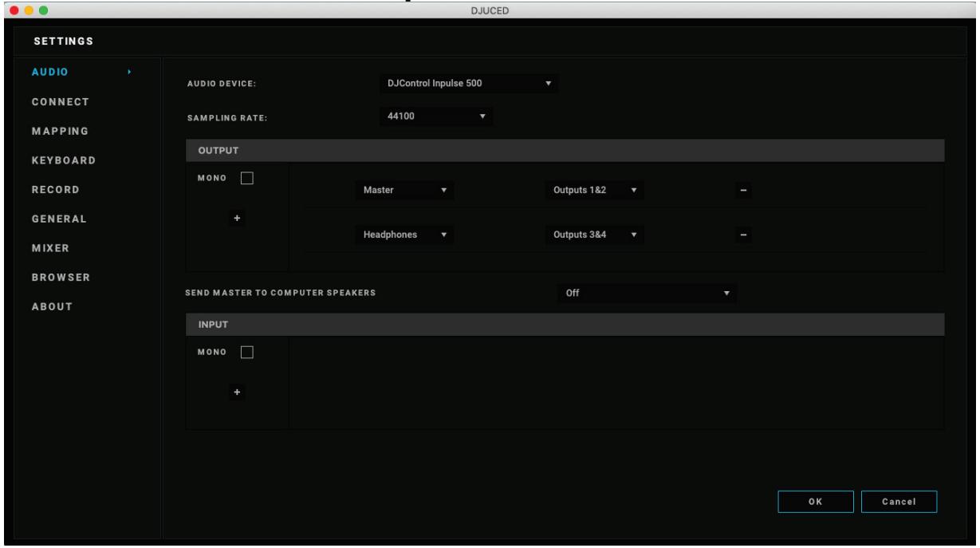Open the GENERAL settings section
The image size is (980, 548).
(59, 219)
